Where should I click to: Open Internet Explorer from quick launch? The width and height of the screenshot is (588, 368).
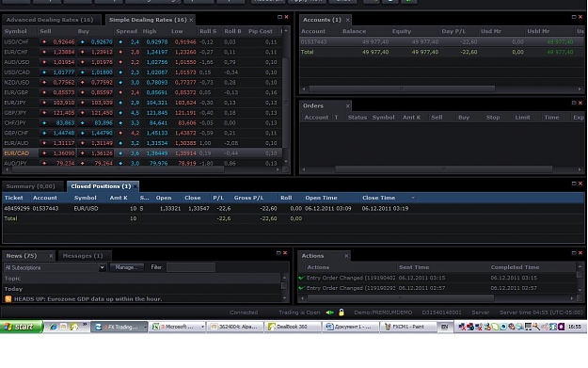coord(53,327)
